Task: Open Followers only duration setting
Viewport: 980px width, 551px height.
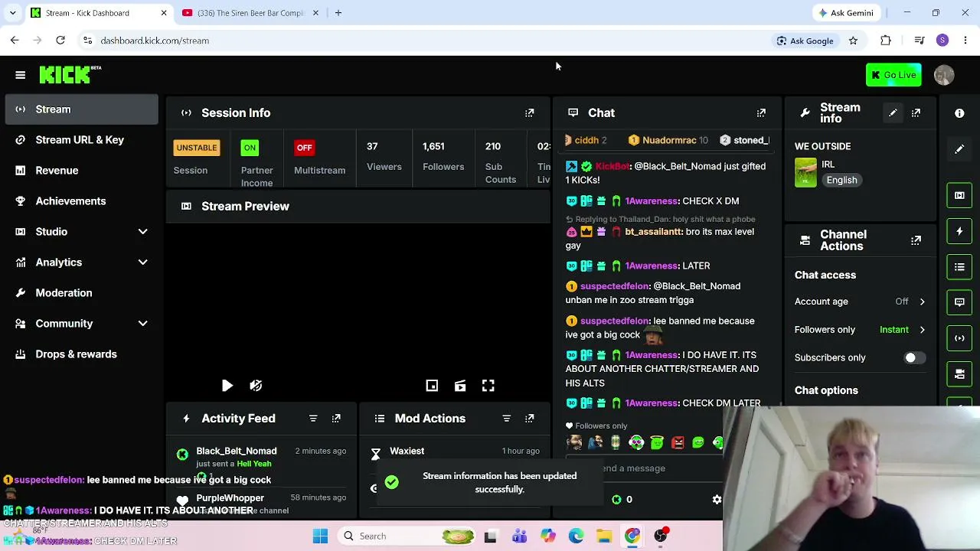Action: [x=861, y=330]
